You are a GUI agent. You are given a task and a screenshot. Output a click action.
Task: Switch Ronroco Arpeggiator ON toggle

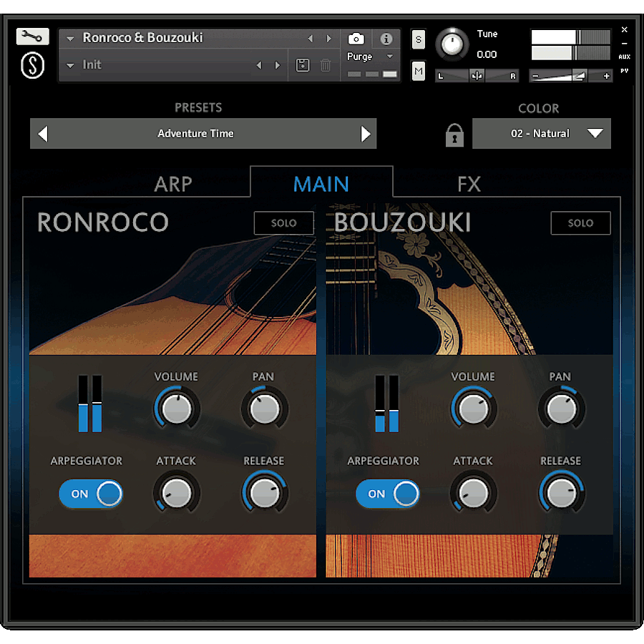91,494
